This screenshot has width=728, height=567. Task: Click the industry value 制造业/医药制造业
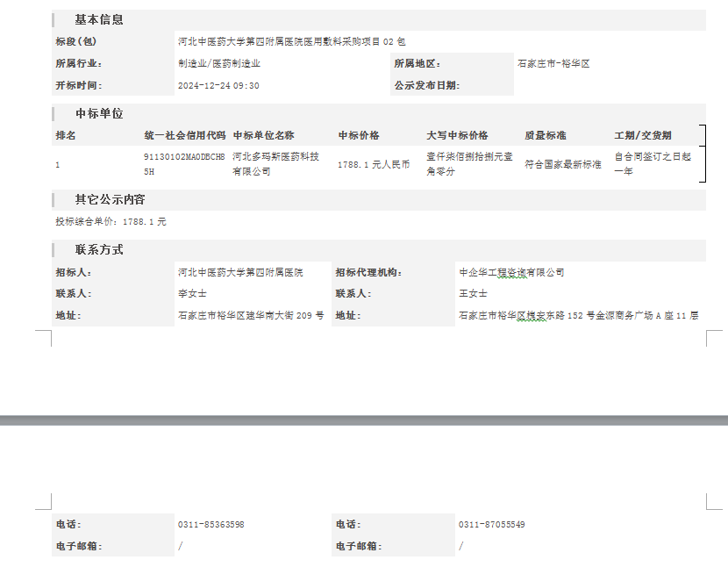tap(218, 63)
